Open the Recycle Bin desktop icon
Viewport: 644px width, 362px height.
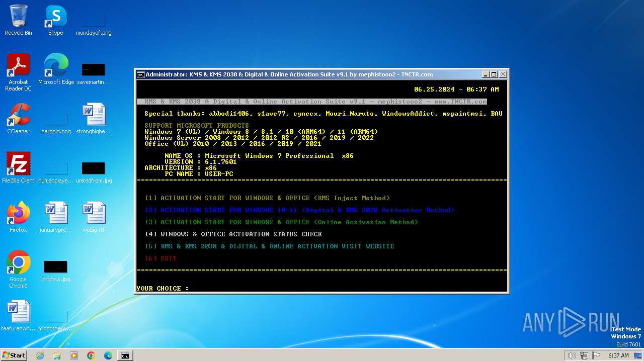(18, 20)
